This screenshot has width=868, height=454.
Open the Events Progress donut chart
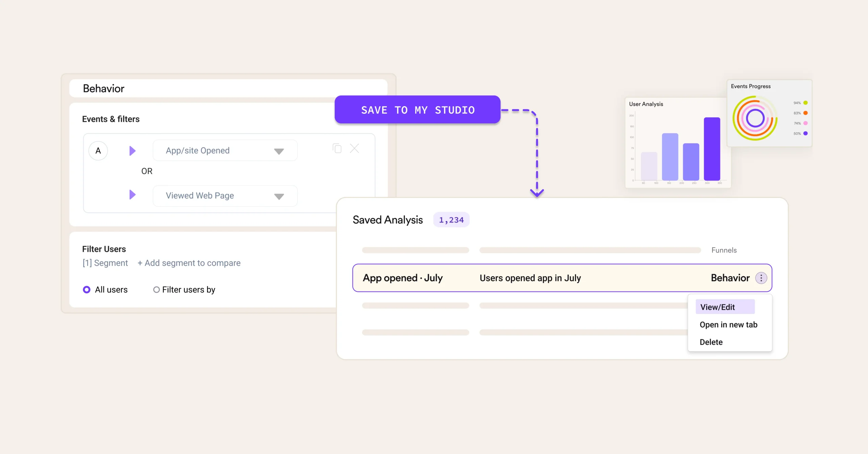tap(769, 113)
